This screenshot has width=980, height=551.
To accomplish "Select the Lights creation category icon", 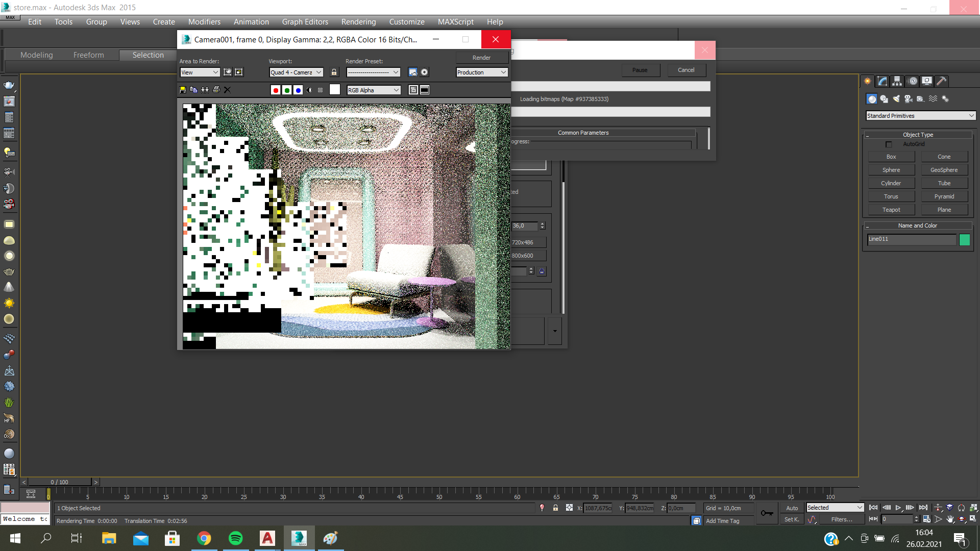I will pyautogui.click(x=896, y=99).
